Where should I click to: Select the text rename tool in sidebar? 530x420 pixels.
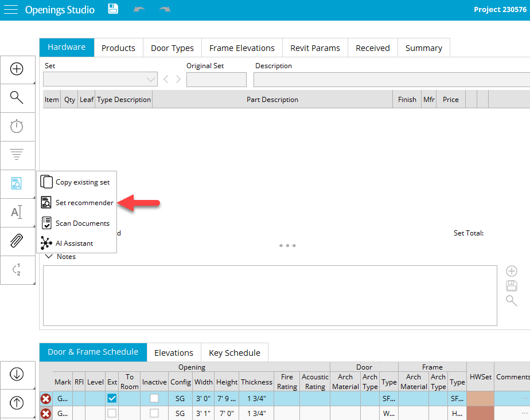[17, 212]
